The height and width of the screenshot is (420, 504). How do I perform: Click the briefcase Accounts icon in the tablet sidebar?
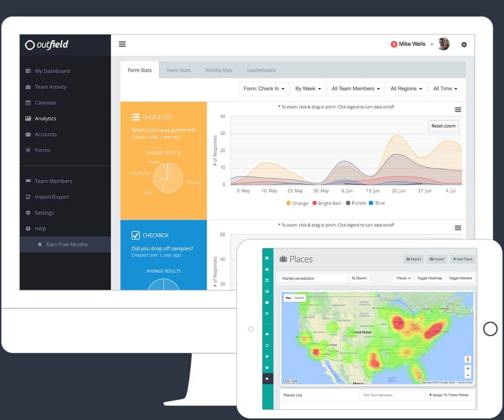(x=267, y=302)
